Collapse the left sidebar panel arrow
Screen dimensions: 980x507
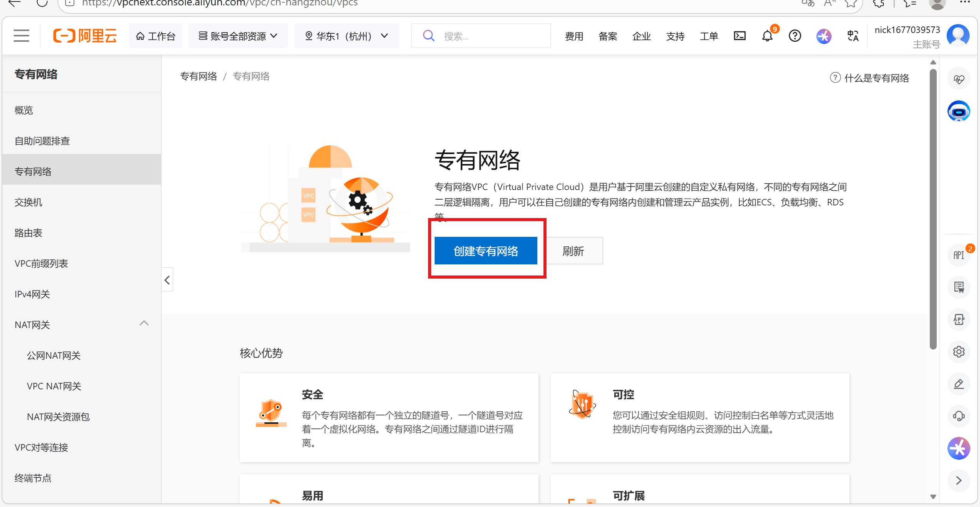click(x=167, y=280)
